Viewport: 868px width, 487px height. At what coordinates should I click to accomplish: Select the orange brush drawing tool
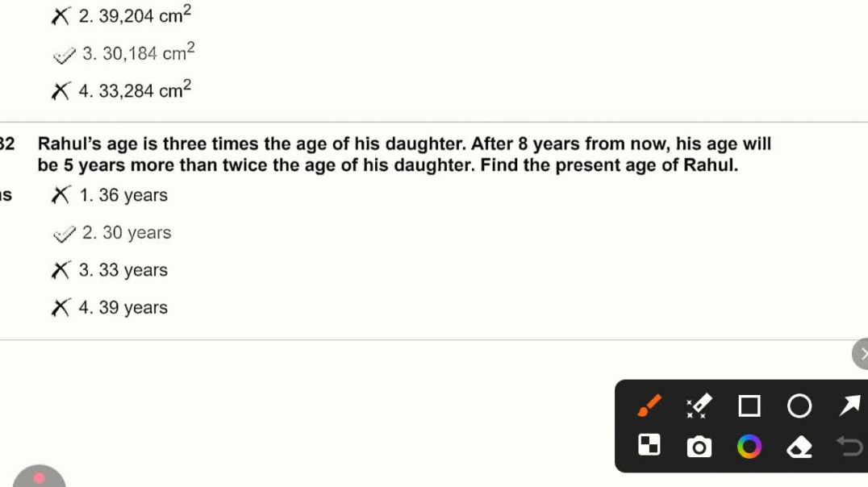tap(649, 406)
